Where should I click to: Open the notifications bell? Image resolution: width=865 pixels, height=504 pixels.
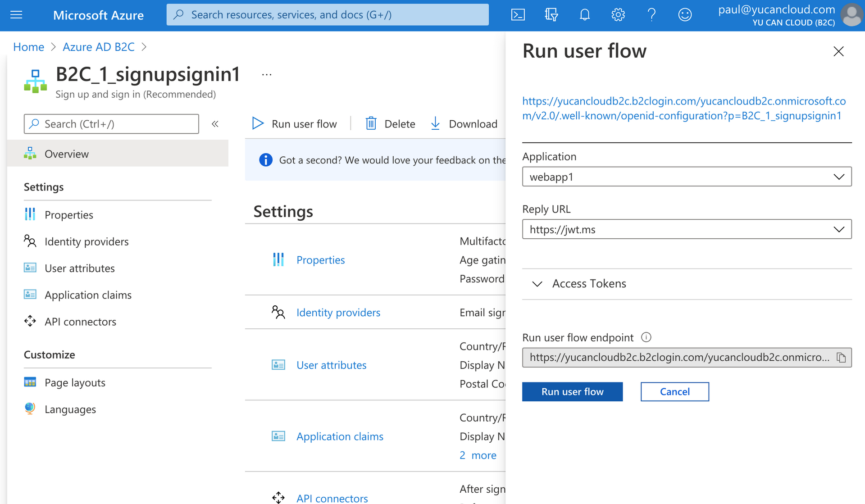[584, 15]
